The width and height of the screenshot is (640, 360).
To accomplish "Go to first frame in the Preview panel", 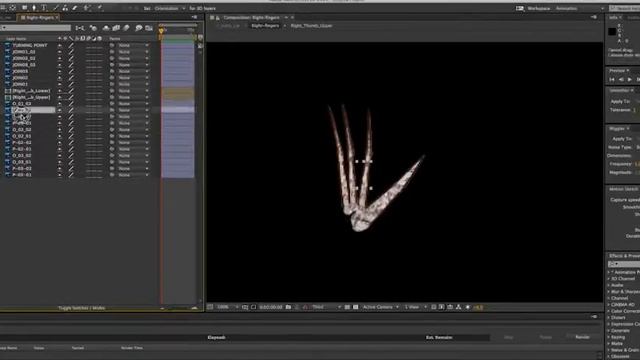I will (612, 80).
